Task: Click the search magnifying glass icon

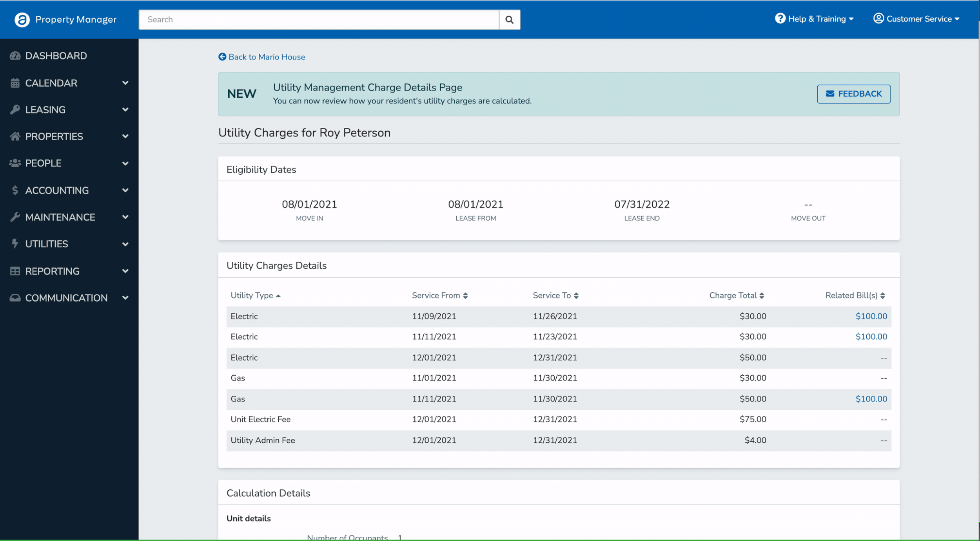Action: 509,20
